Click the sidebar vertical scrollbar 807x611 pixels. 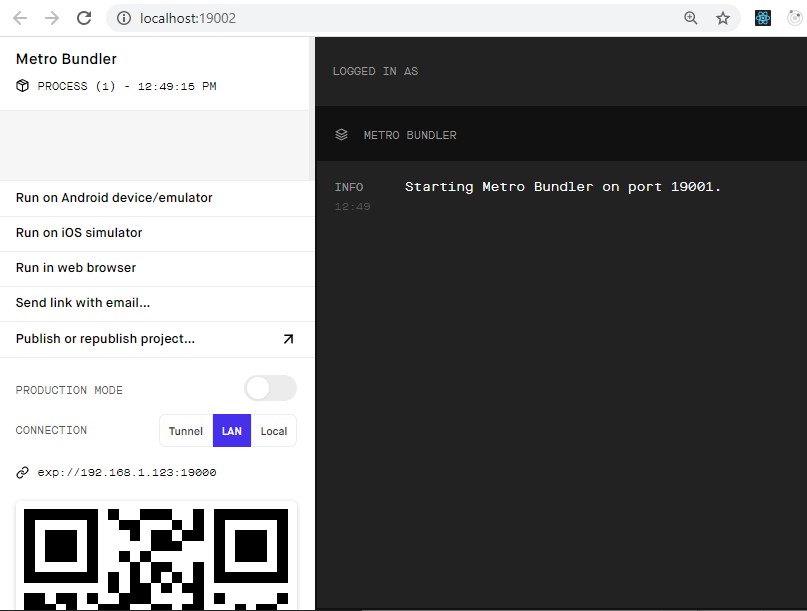pyautogui.click(x=312, y=109)
